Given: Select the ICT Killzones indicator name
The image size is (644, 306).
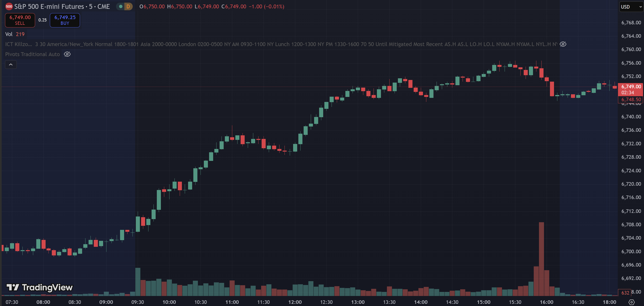Looking at the screenshot, I should click(x=19, y=44).
